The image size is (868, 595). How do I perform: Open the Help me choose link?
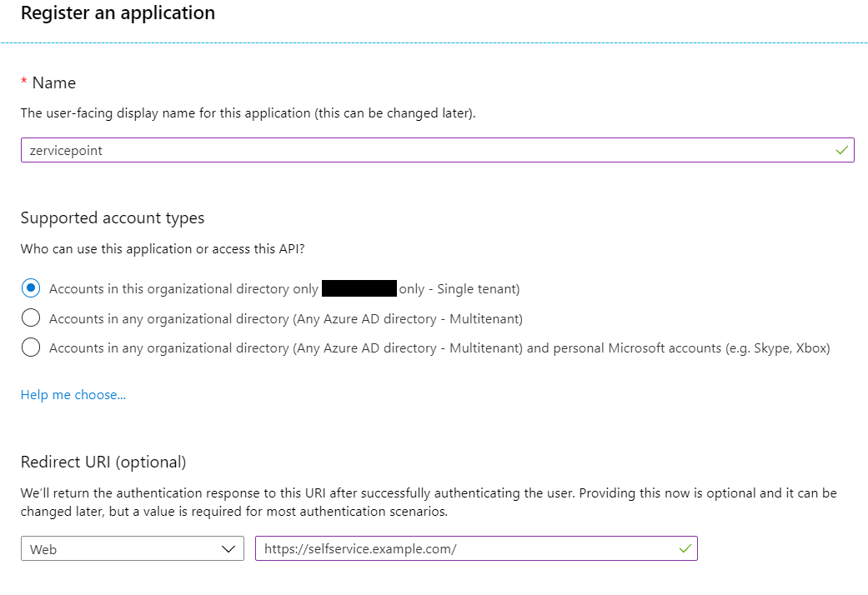[x=73, y=394]
